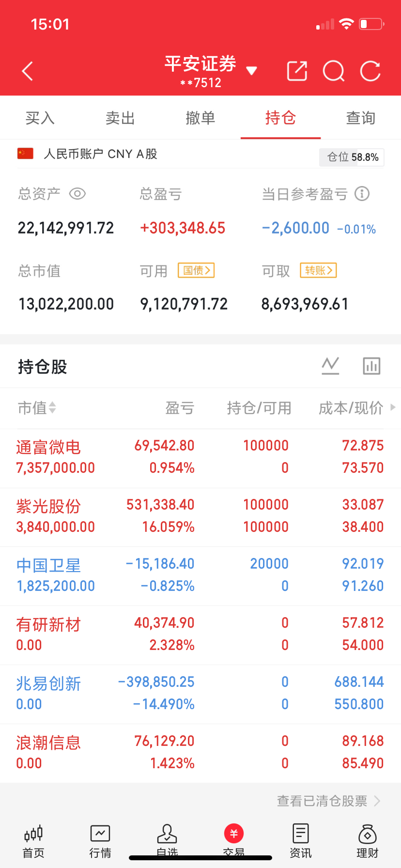Image resolution: width=401 pixels, height=868 pixels.
Task: Tap 通富微电 market value 7,357,000.00
Action: [x=56, y=468]
